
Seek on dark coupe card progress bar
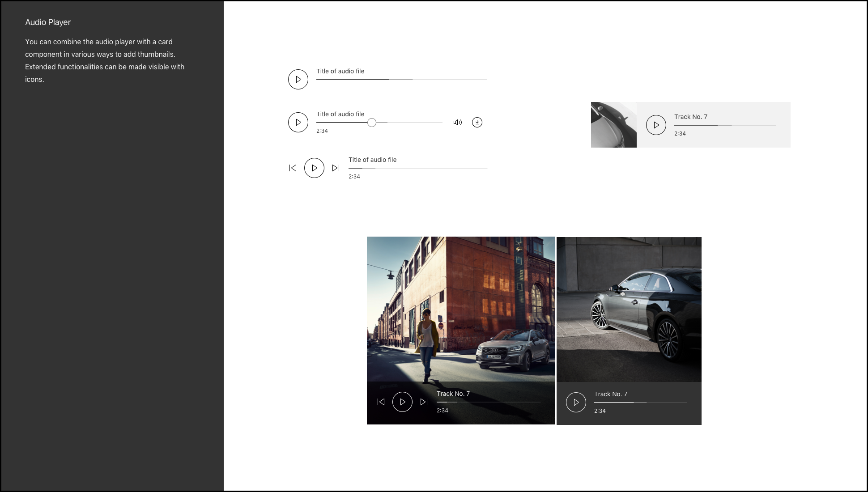click(641, 403)
